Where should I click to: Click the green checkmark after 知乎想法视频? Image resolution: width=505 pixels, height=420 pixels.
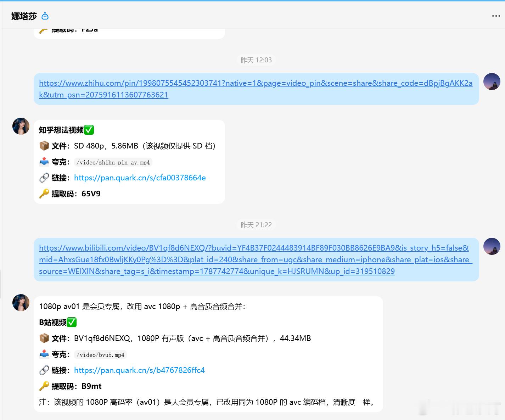click(x=89, y=130)
